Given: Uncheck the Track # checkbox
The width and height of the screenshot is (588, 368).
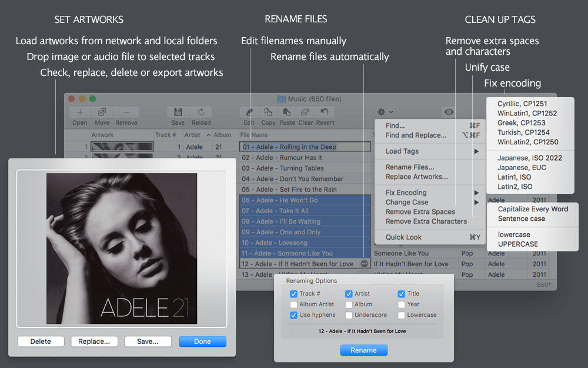Looking at the screenshot, I should click(x=294, y=294).
